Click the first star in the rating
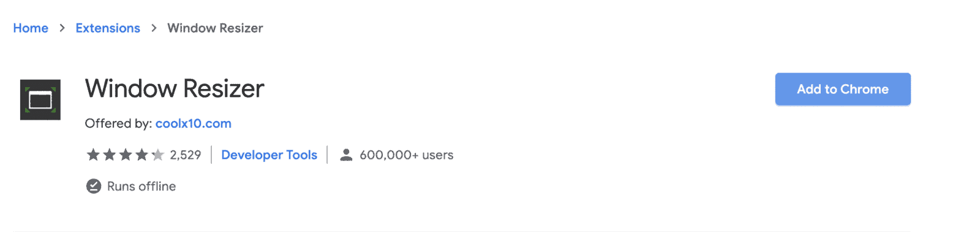This screenshot has height=232, width=980. tap(93, 155)
